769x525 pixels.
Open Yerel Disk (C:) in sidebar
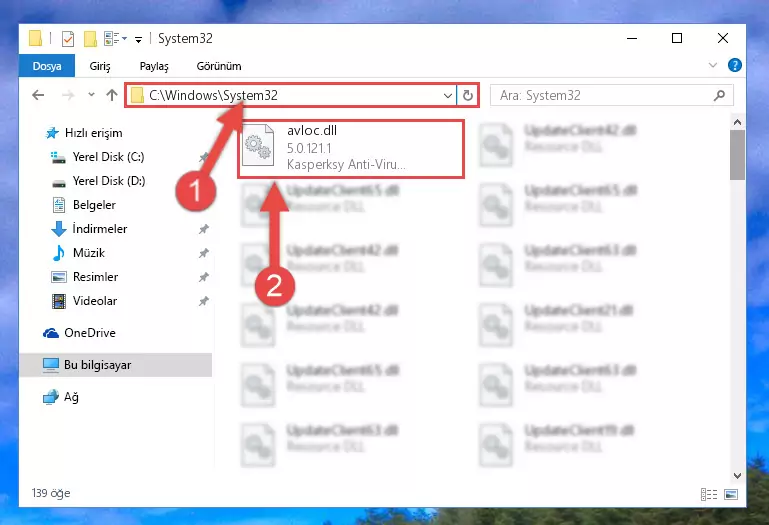point(108,157)
